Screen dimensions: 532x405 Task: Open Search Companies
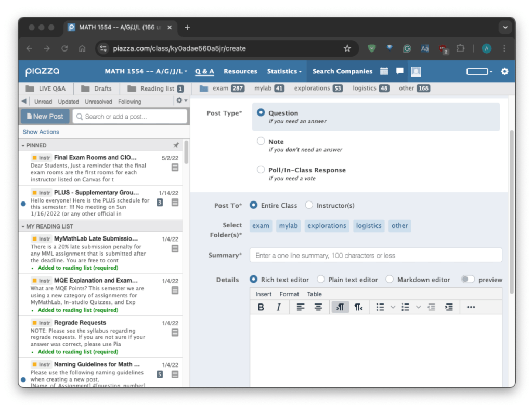point(342,71)
